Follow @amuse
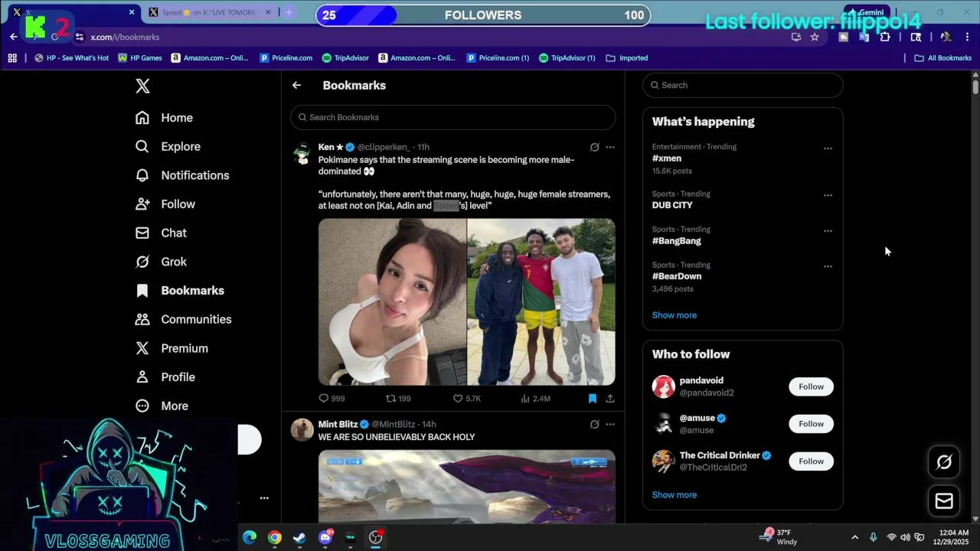The width and height of the screenshot is (980, 551). pos(812,424)
